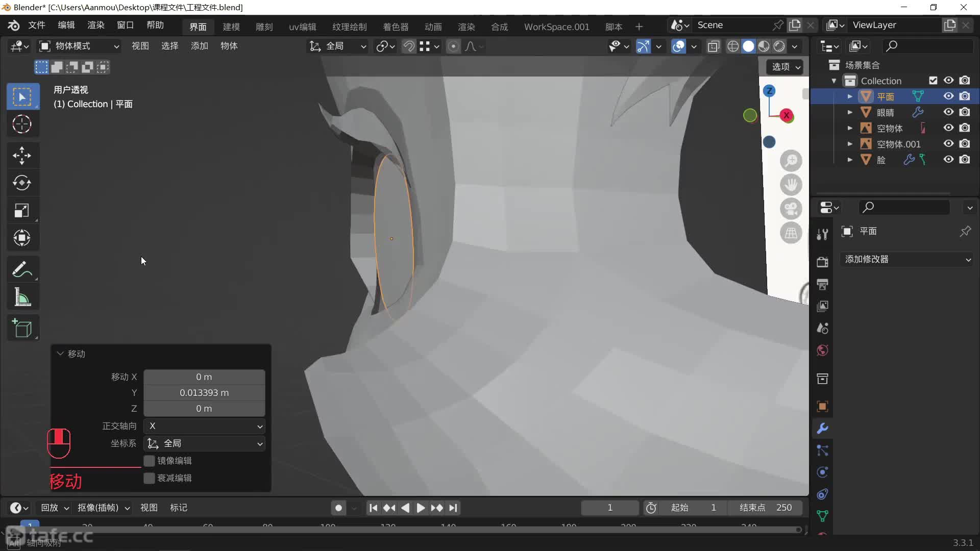
Task: Click the pan view hand icon
Action: [791, 185]
